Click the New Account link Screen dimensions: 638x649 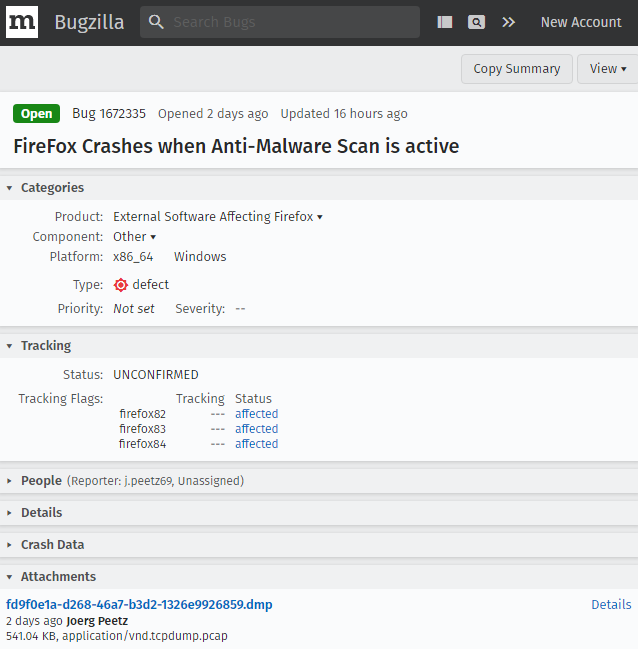581,22
